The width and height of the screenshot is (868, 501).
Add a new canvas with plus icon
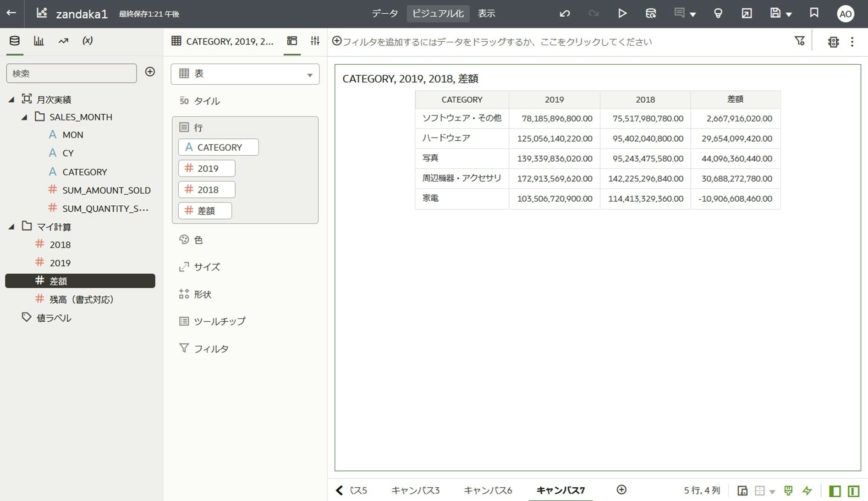[621, 490]
